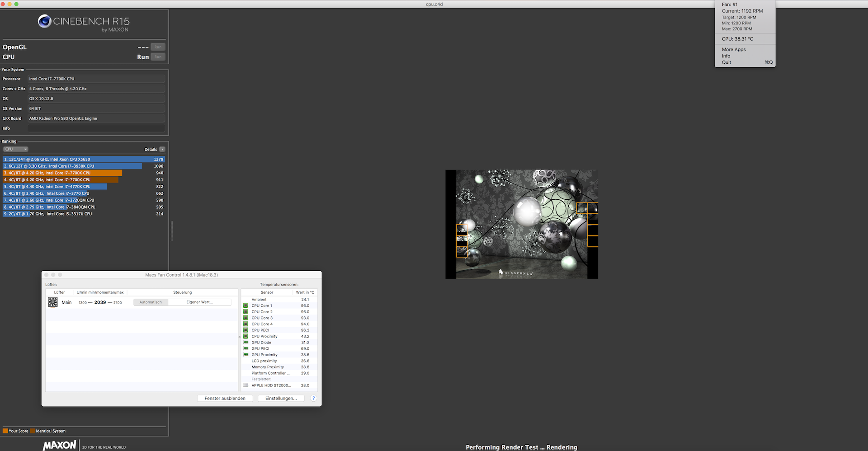The image size is (868, 451).
Task: Click the GPU Proximity sensor icon
Action: pos(245,355)
